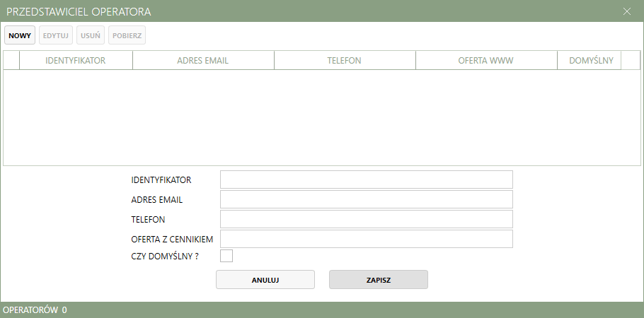This screenshot has width=644, height=318.
Task: Close the Przedstawiciel Operatora window
Action: tap(626, 11)
